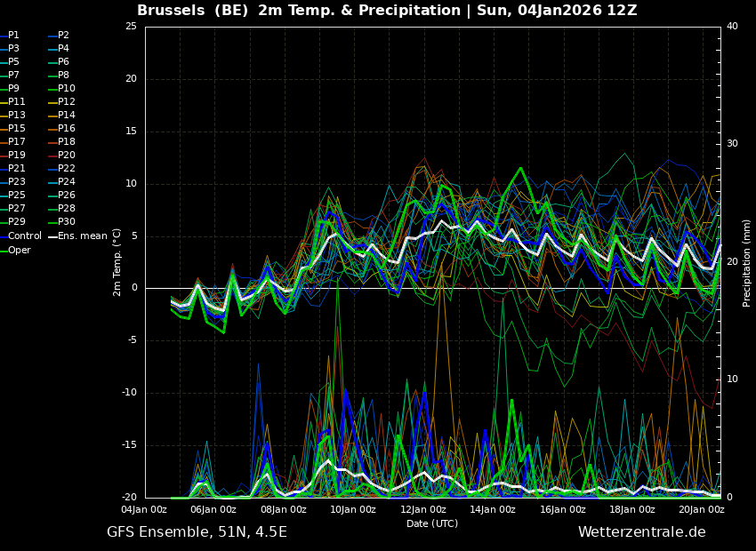The width and height of the screenshot is (756, 551).
Task: Click the 40 precipitation axis value
Action: pos(732,26)
